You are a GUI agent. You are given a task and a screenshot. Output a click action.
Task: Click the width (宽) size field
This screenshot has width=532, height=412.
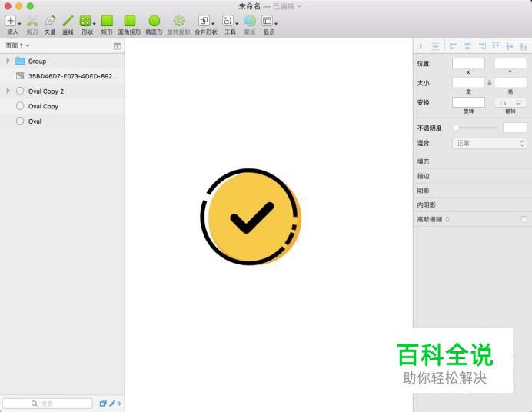[x=468, y=83]
